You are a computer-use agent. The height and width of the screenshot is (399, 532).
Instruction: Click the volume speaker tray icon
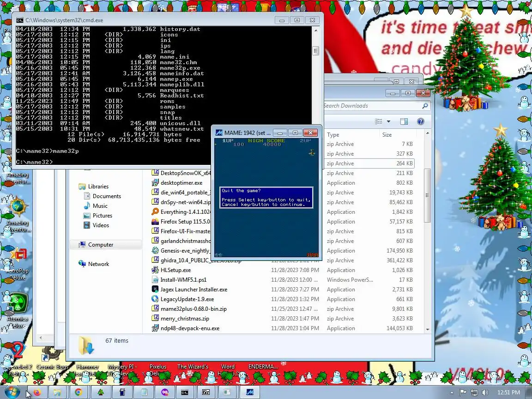point(485,393)
